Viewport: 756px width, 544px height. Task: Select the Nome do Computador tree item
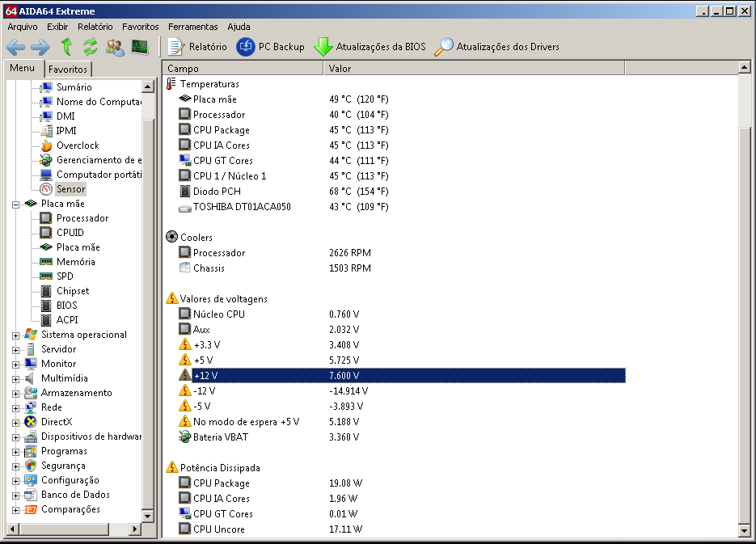[99, 102]
